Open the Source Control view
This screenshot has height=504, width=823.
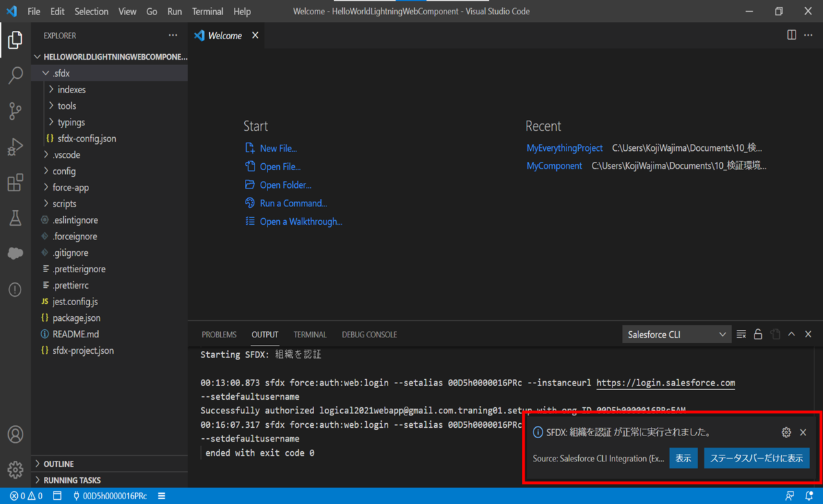click(15, 110)
